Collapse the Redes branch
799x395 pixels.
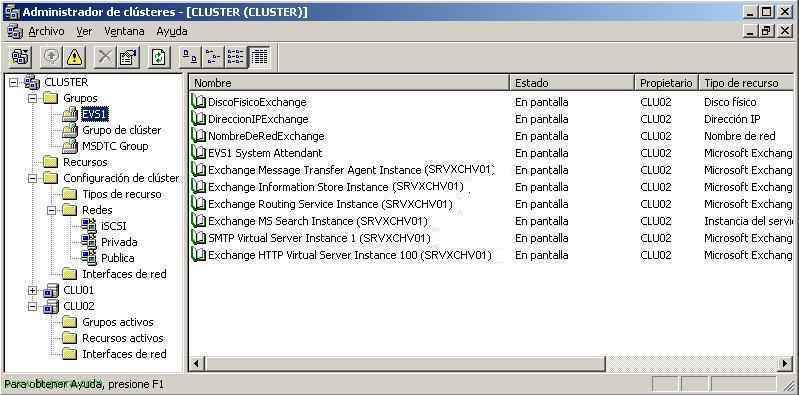[x=52, y=210]
